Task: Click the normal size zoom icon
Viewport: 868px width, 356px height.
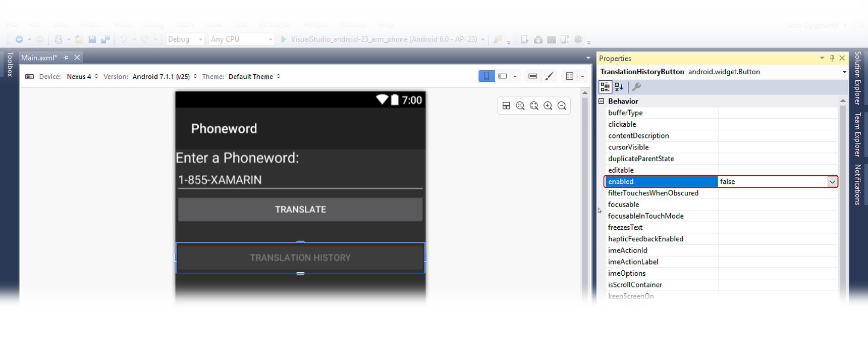Action: [x=520, y=106]
